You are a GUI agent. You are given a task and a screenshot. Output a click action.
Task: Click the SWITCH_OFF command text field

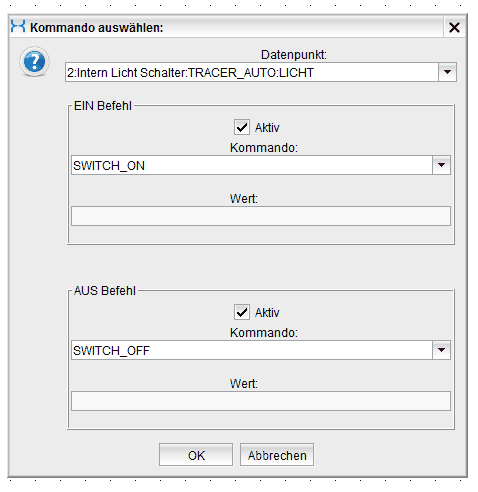252,350
